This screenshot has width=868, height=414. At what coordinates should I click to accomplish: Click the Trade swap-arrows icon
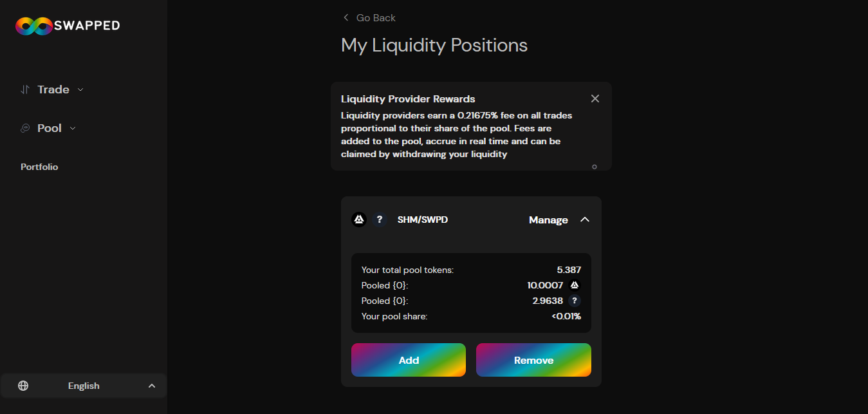coord(25,89)
